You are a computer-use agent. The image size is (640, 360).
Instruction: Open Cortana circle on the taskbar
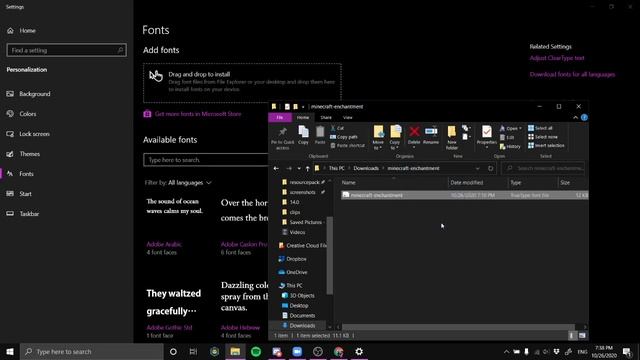pyautogui.click(x=173, y=351)
